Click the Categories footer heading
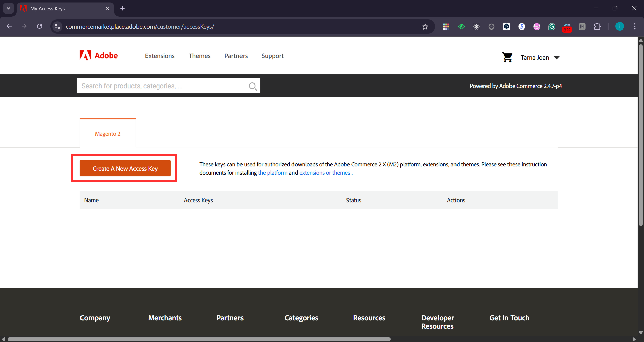 301,318
